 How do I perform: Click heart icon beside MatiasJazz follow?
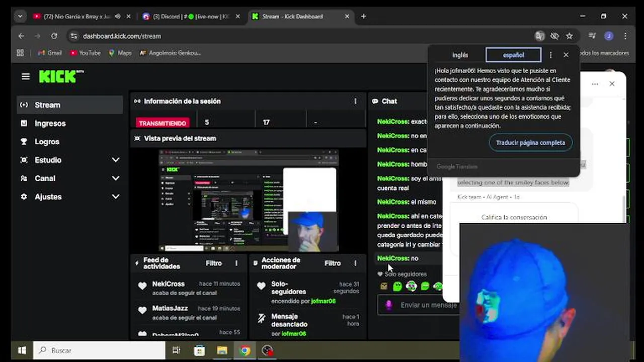click(142, 311)
